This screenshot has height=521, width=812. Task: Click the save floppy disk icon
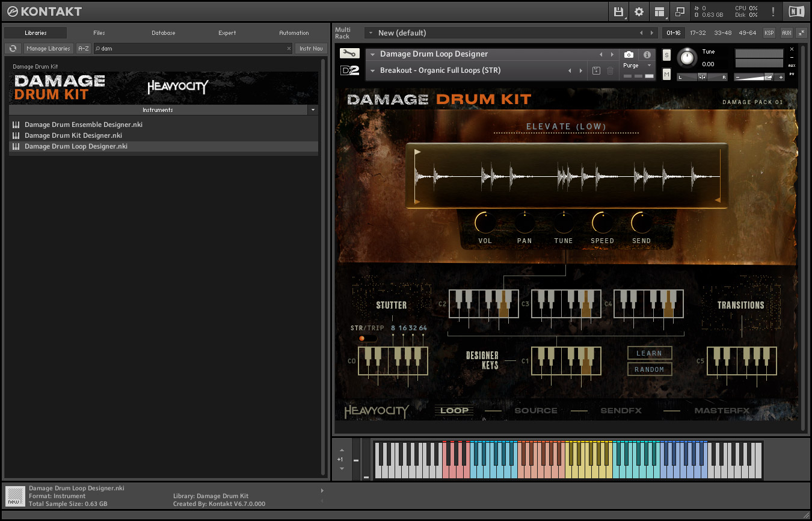pyautogui.click(x=618, y=11)
